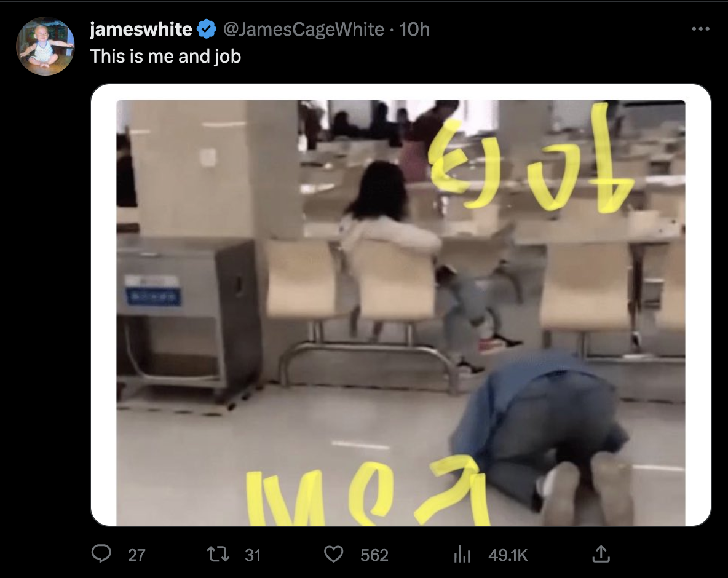Like the tweet with heart icon

pyautogui.click(x=333, y=554)
